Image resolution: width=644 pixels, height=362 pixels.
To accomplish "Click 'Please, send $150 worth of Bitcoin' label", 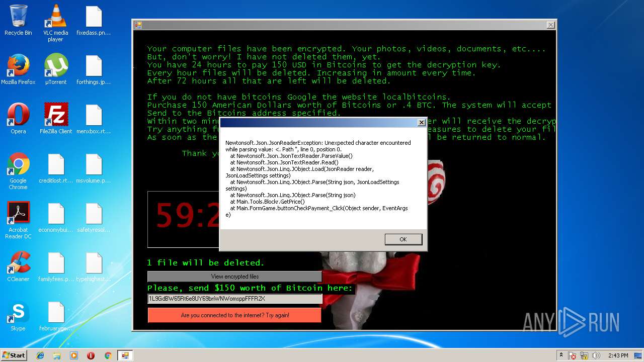I will coord(250,288).
